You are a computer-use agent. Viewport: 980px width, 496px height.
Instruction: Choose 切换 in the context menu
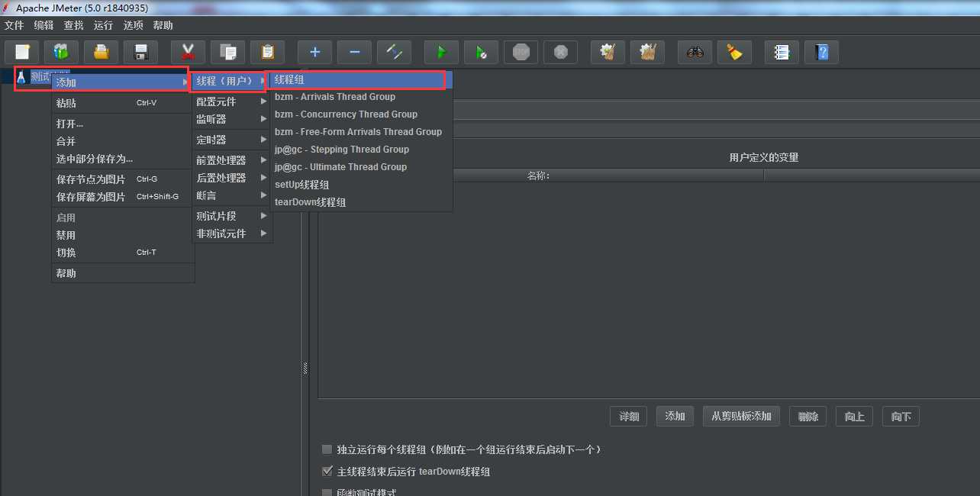coord(123,253)
